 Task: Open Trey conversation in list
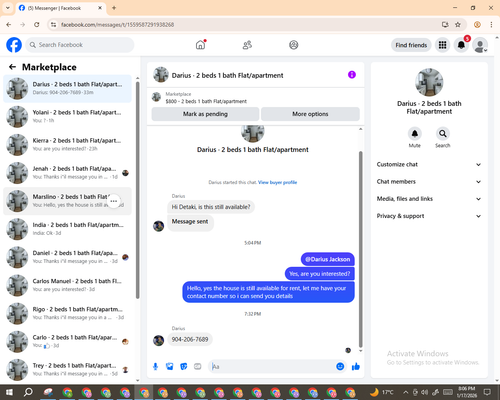pos(67,369)
